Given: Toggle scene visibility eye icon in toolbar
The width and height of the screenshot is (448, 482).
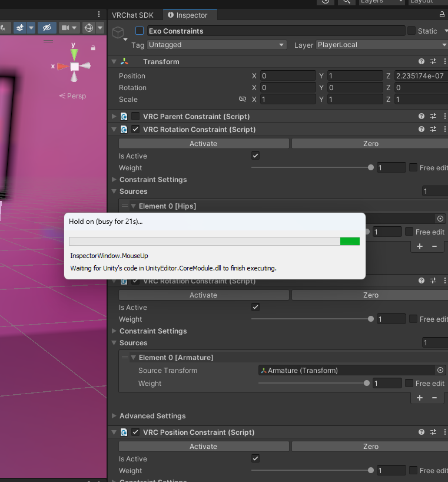Looking at the screenshot, I should click(x=47, y=28).
